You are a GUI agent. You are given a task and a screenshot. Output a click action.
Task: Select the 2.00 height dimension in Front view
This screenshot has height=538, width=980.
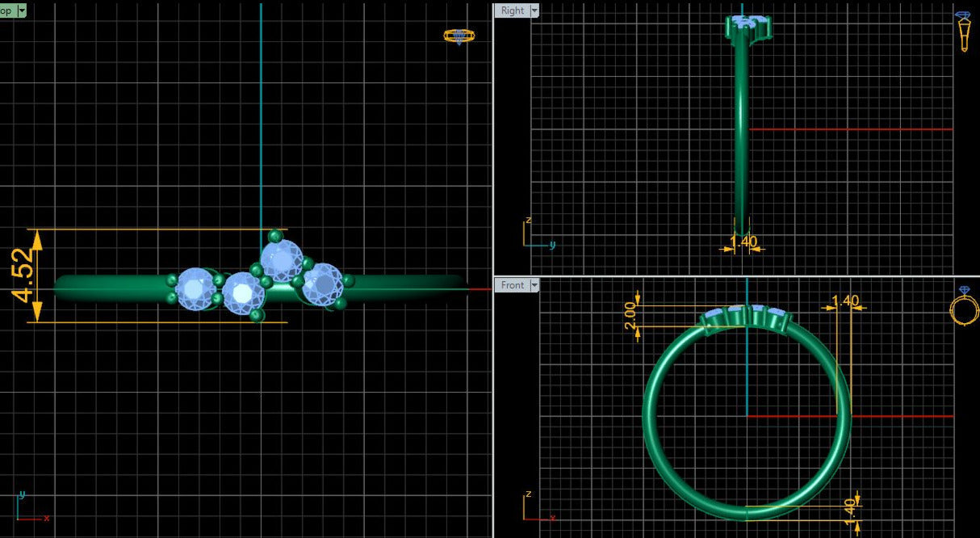click(630, 316)
